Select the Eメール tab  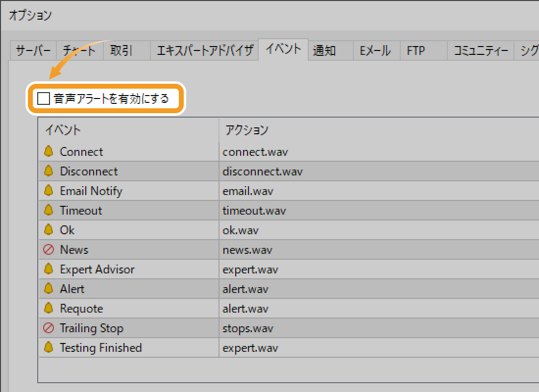pyautogui.click(x=375, y=50)
